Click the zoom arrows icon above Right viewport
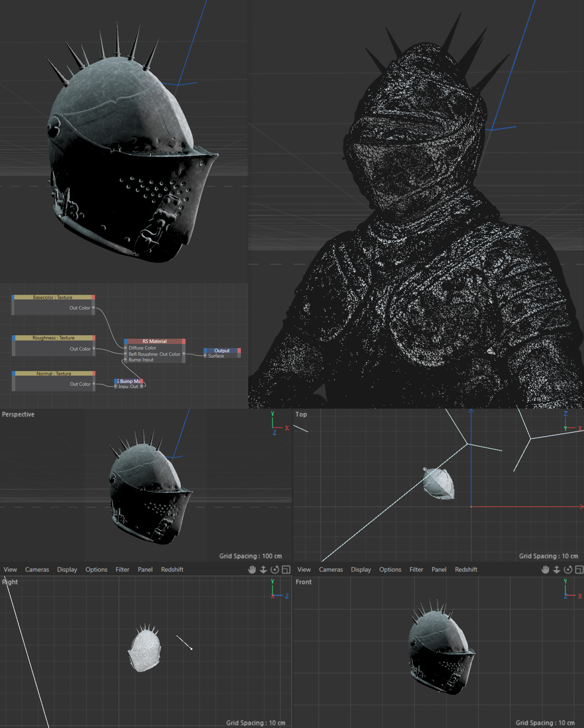The height and width of the screenshot is (728, 584). coord(263,570)
